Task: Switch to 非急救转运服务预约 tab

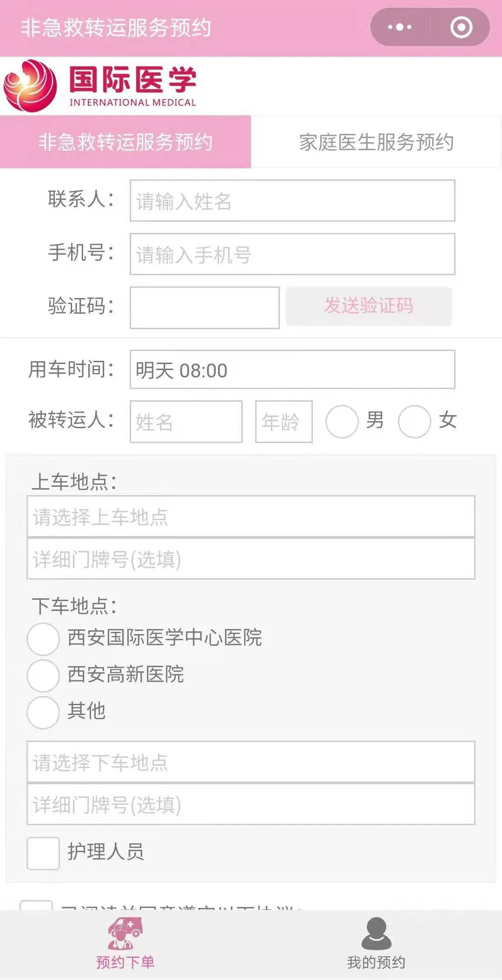Action: (125, 142)
